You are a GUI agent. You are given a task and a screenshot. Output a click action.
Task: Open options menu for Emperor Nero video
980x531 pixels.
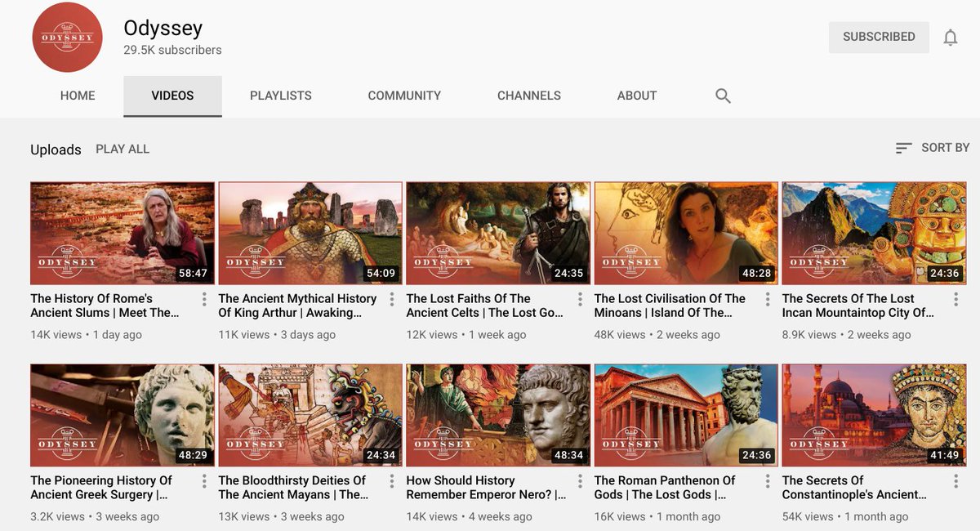[x=580, y=481]
